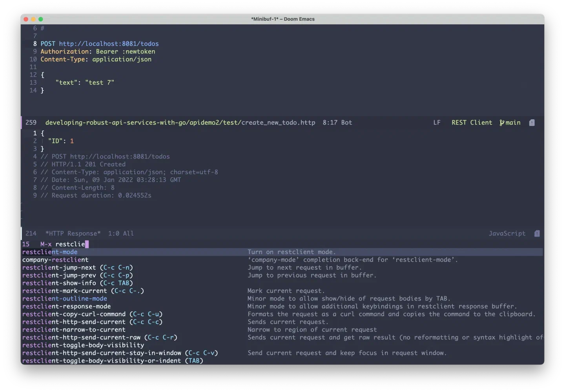Image resolution: width=565 pixels, height=392 pixels.
Task: Click the Request duration comment line
Action: (x=96, y=195)
